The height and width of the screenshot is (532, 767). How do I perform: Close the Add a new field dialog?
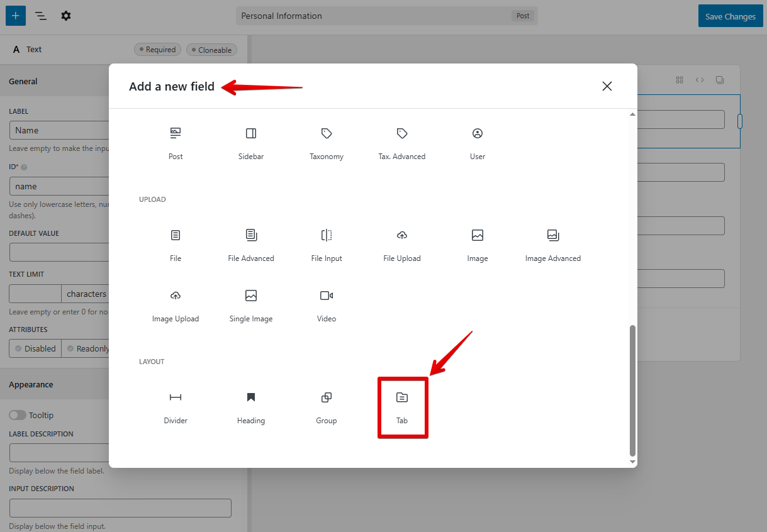click(607, 86)
